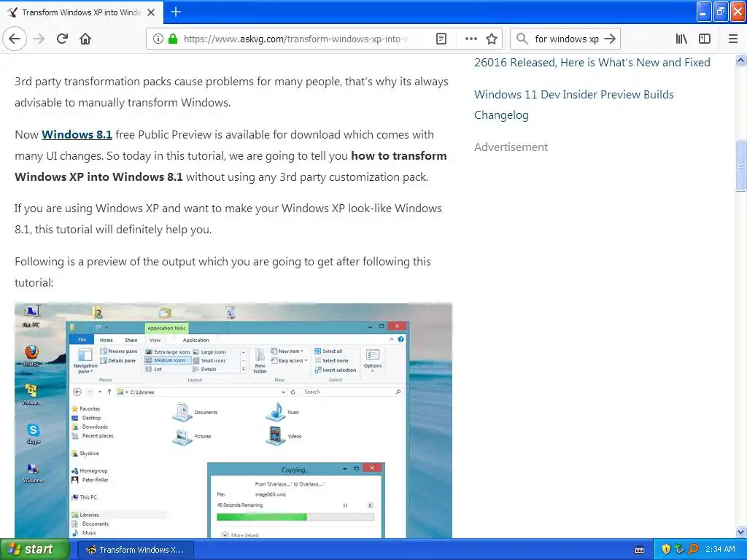Reload the current page

[62, 39]
